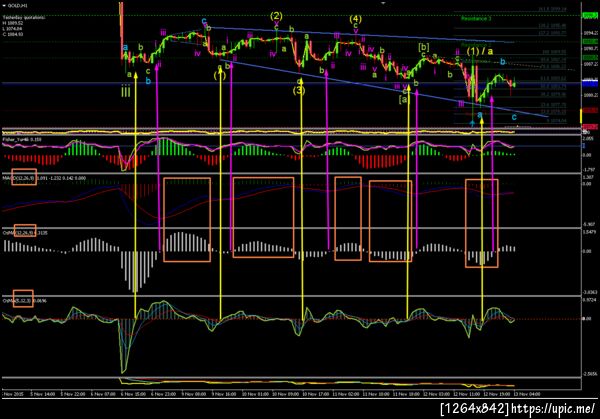Click the '11 Nov 10:00' time axis label
Image resolution: width=600 pixels, height=419 pixels.
coord(376,393)
